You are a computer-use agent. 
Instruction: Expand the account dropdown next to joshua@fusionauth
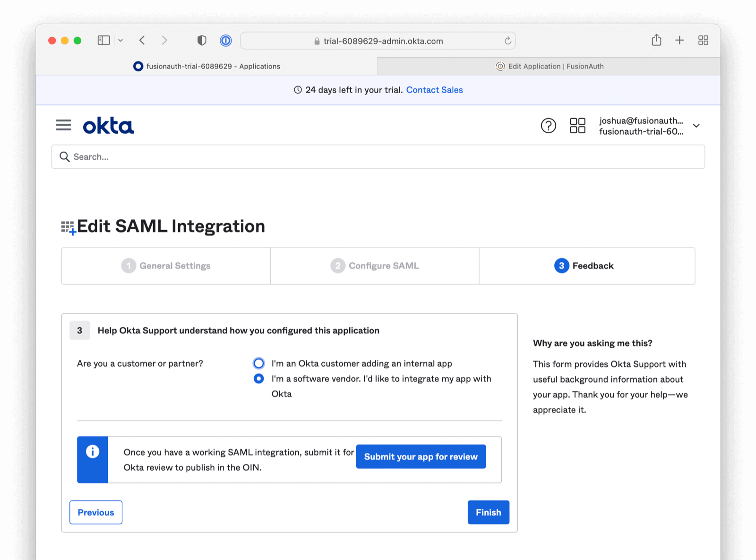tap(696, 126)
